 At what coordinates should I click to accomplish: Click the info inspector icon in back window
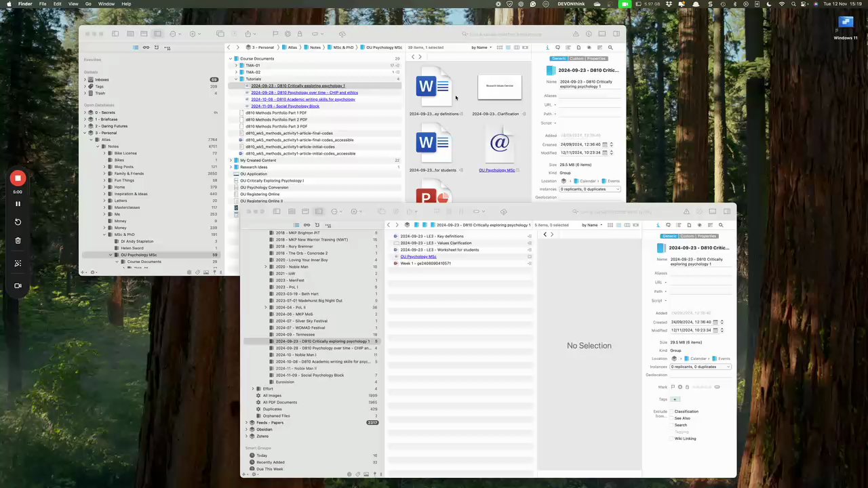point(548,47)
